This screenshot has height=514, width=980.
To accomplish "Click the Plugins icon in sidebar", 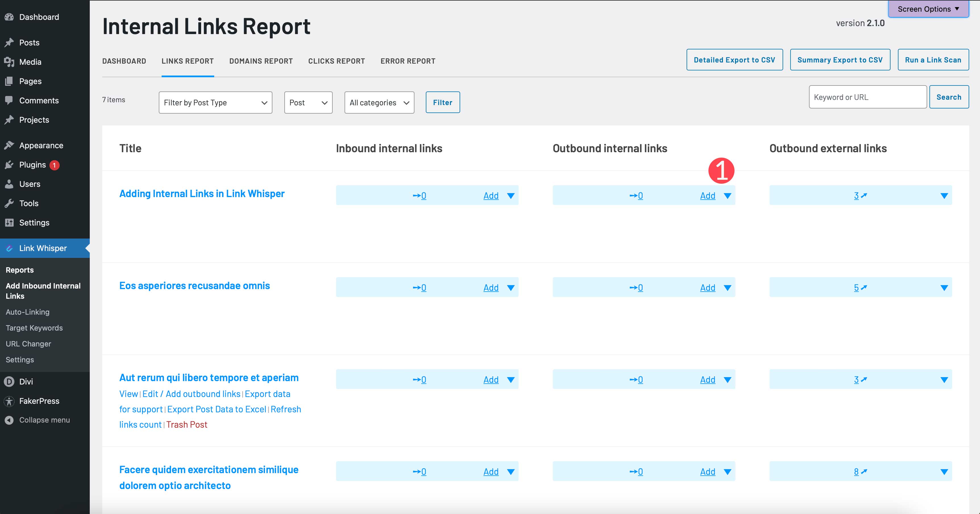I will pos(9,165).
